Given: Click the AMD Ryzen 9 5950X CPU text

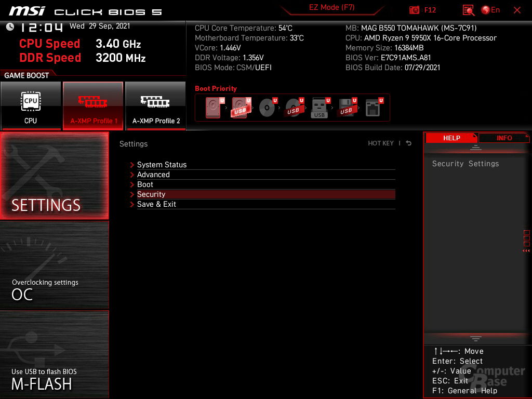Looking at the screenshot, I should coord(421,38).
